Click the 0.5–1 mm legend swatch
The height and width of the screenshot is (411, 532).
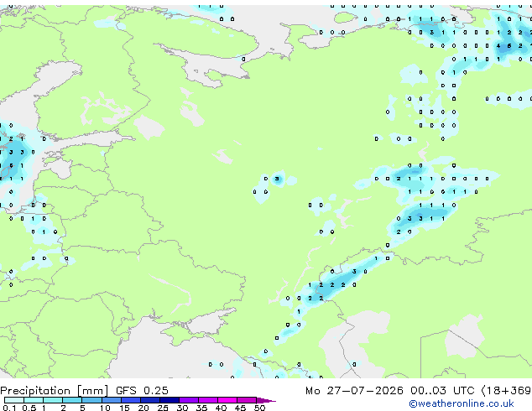[34, 400]
